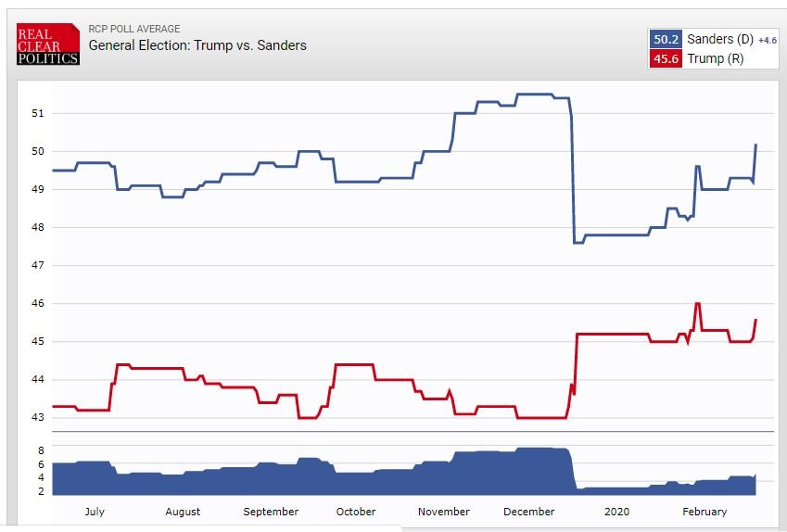787x532 pixels.
Task: Select September on the date axis
Action: click(271, 512)
